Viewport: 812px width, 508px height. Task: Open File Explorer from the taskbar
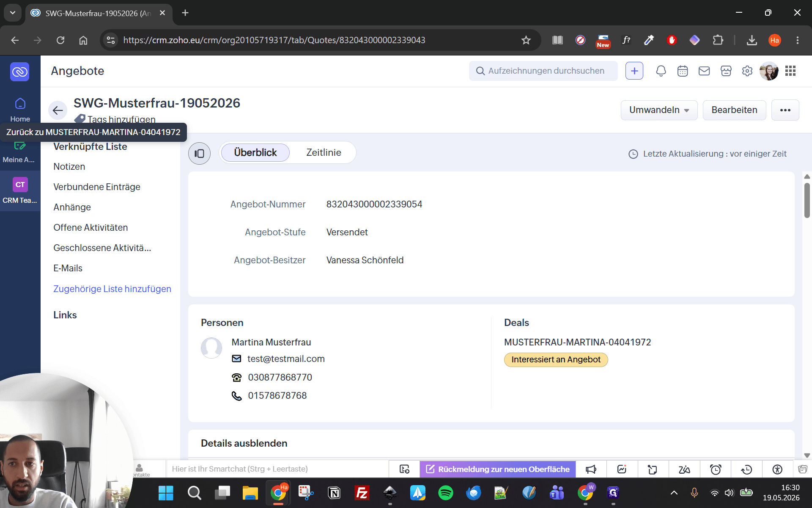250,493
